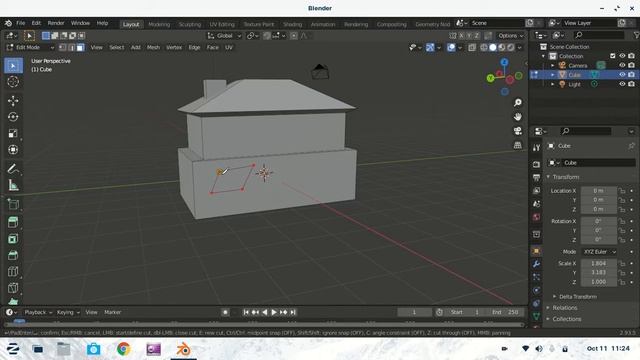Viewport: 640px width, 360px height.
Task: Enable face select mode
Action: coord(80,47)
